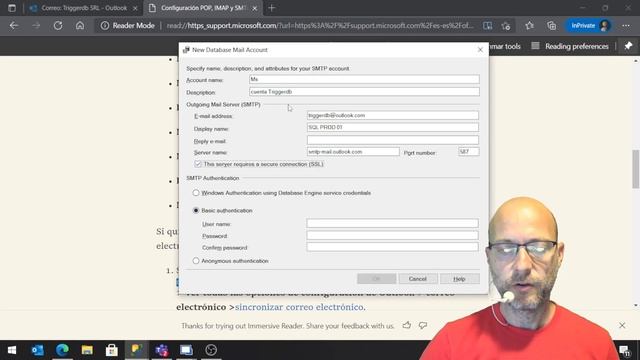The width and height of the screenshot is (640, 360).
Task: Open the Favorites list icon
Action: (529, 25)
